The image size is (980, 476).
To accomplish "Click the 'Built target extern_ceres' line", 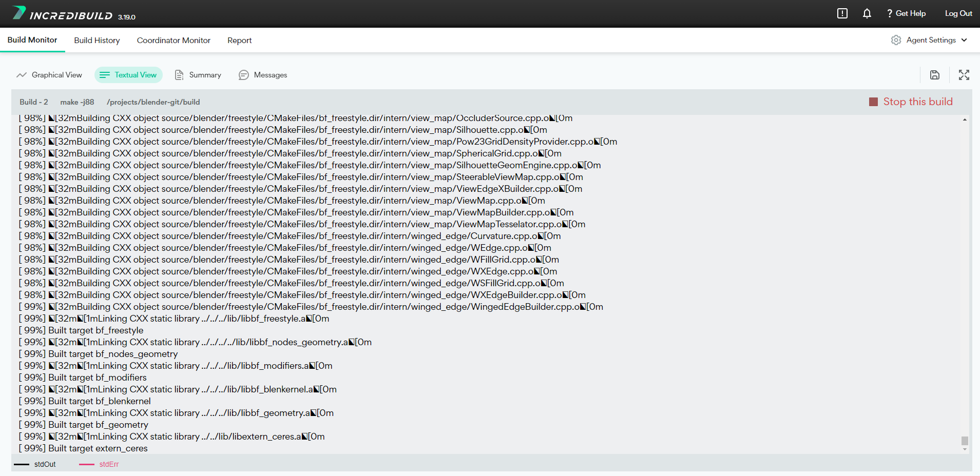I will 83,448.
